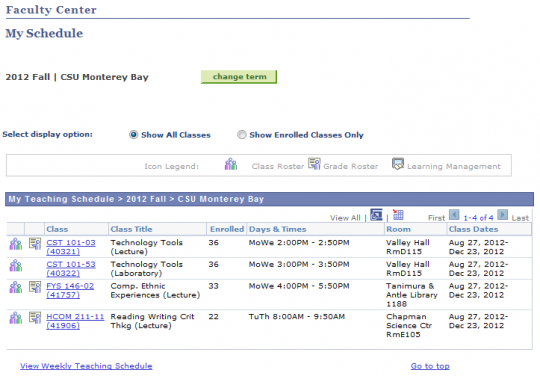Image resolution: width=540 pixels, height=376 pixels.
Task: Download schedule table to spreadsheet icon
Action: pyautogui.click(x=398, y=215)
